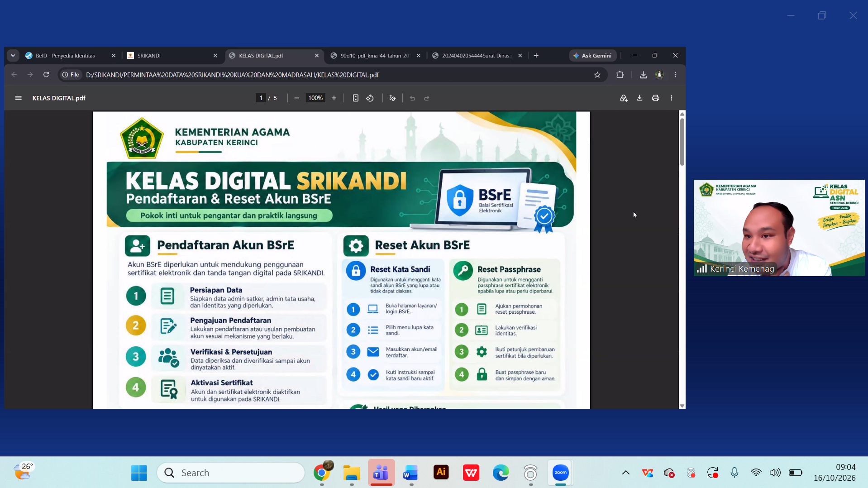
Task: Open a new browser tab
Action: click(x=536, y=55)
